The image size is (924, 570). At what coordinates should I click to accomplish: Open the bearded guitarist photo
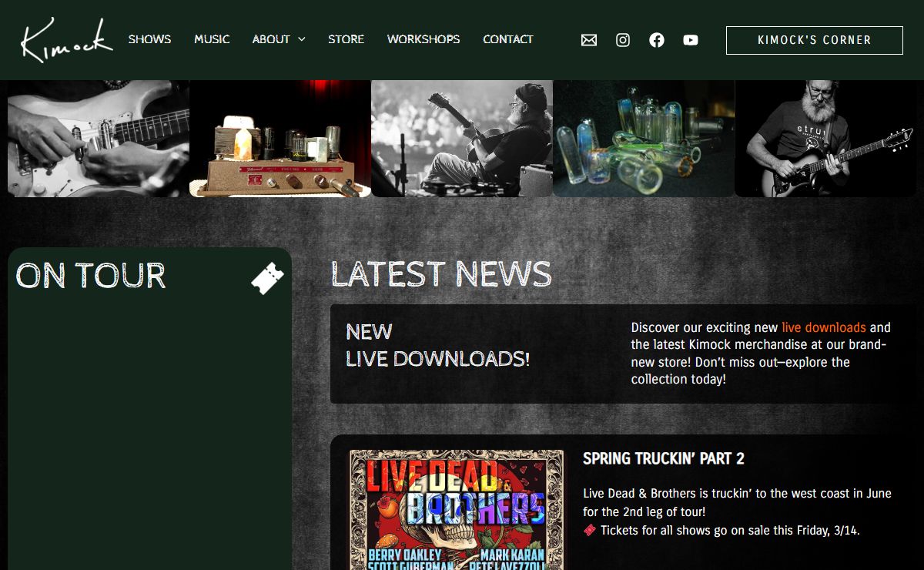(x=825, y=139)
